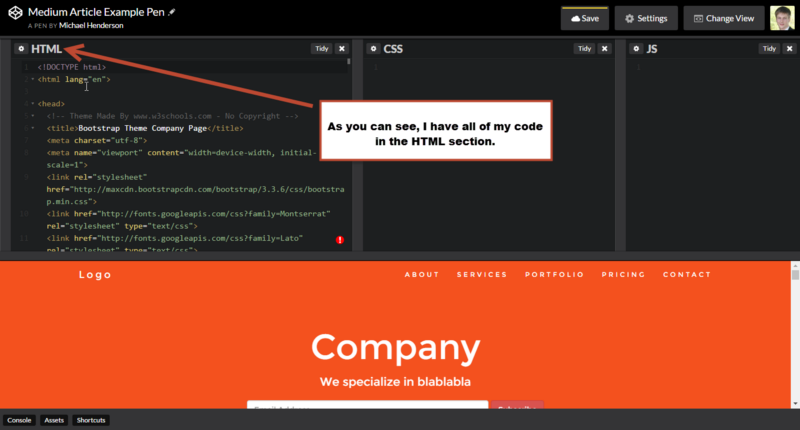Collapse the head tag fold arrow
This screenshot has height=430, width=800.
32,103
